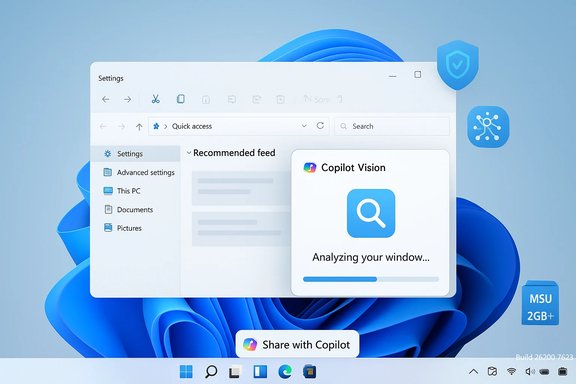Refresh the current Quick access view
The height and width of the screenshot is (384, 576).
point(320,126)
